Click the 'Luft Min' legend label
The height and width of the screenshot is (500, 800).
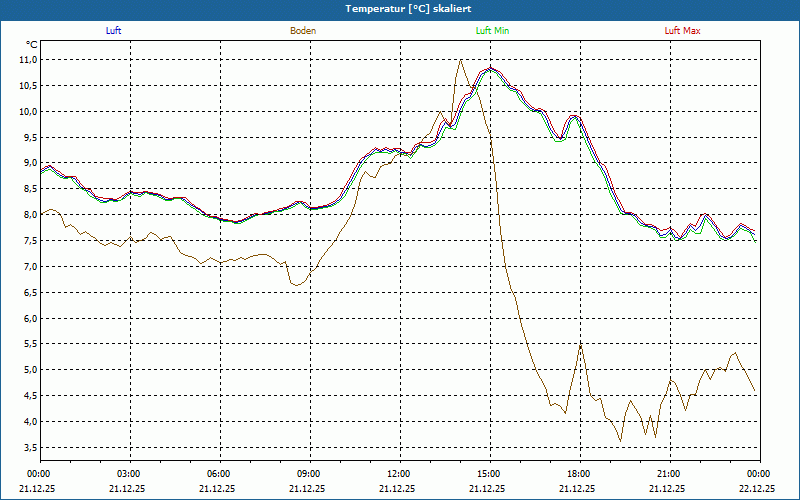click(492, 31)
